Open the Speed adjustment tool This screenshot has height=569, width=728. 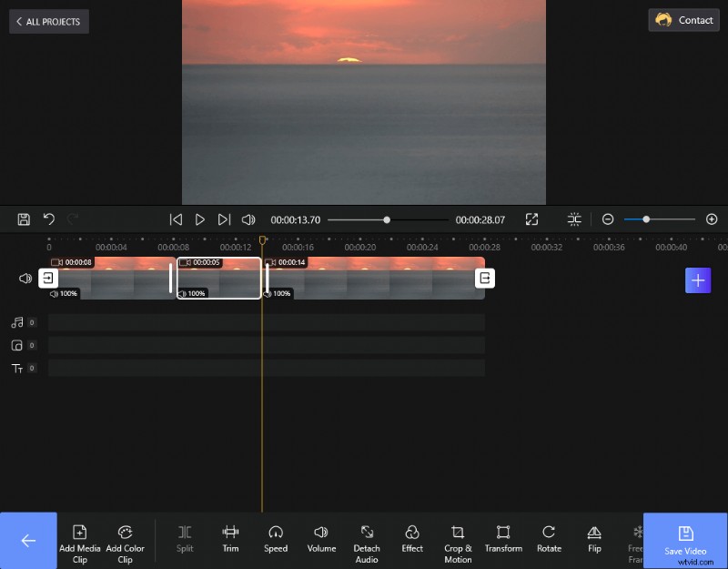point(276,540)
